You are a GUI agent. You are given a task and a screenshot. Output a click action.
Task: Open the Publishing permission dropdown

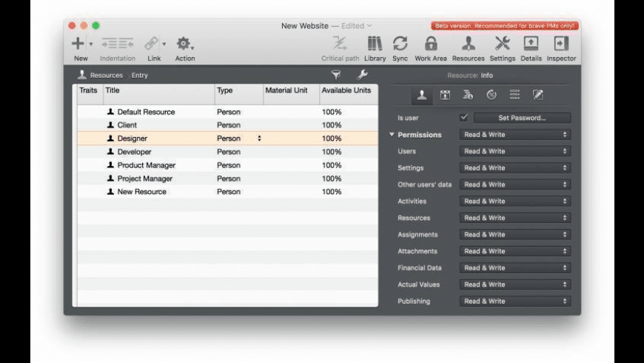(x=515, y=302)
